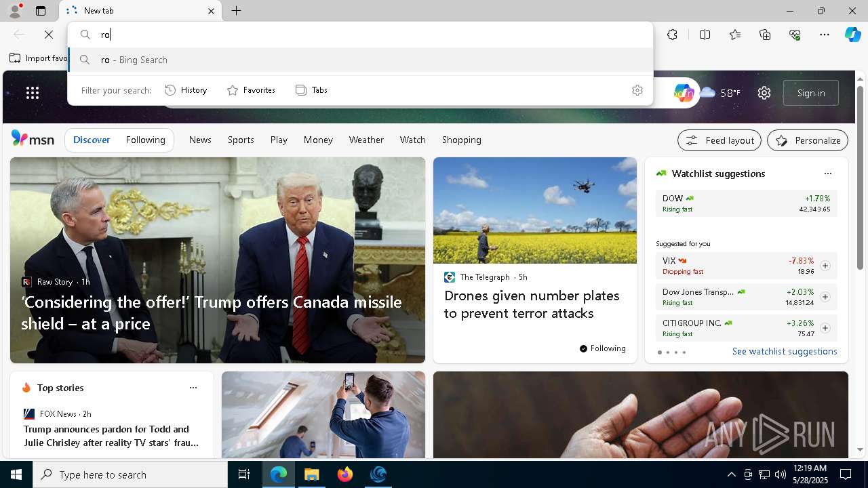Open the News section
This screenshot has height=488, width=868.
coord(200,140)
